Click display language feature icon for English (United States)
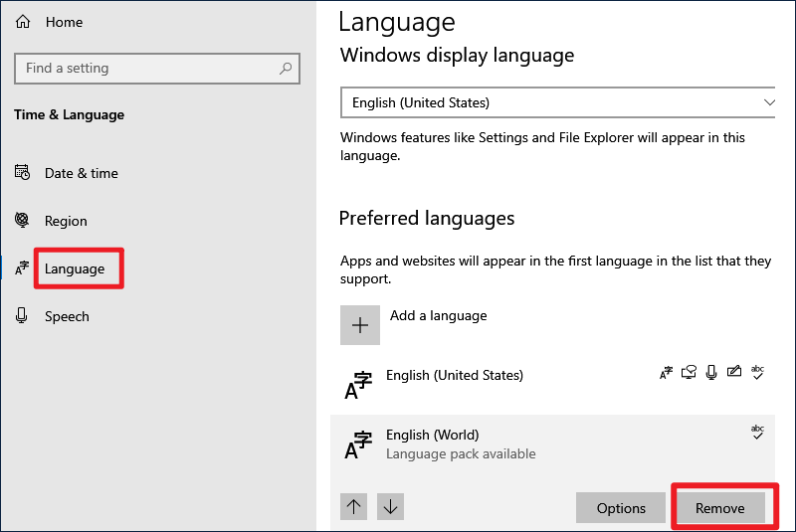 point(666,373)
